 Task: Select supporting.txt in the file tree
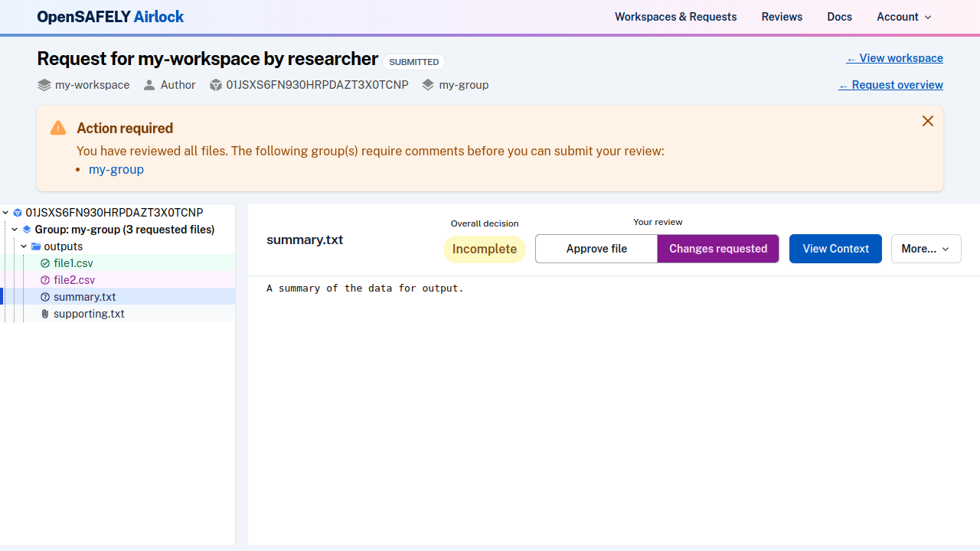click(x=88, y=314)
